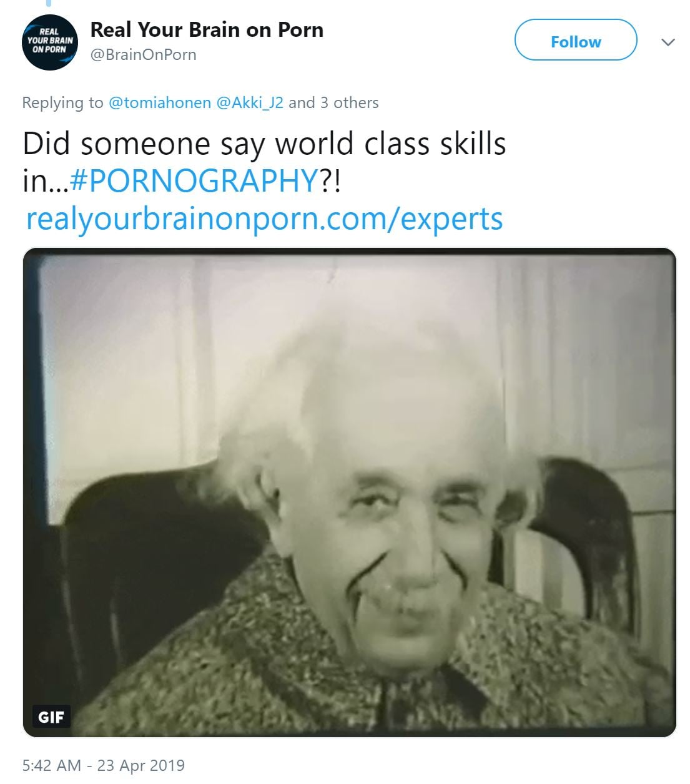Image resolution: width=690 pixels, height=784 pixels.
Task: Open the Real Your Brain on Porn display name
Action: coord(207,29)
